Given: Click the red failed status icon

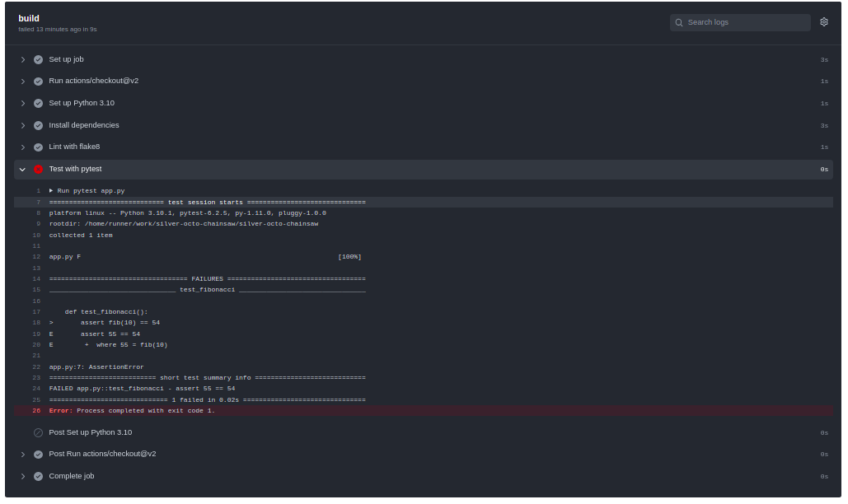Looking at the screenshot, I should [x=38, y=169].
